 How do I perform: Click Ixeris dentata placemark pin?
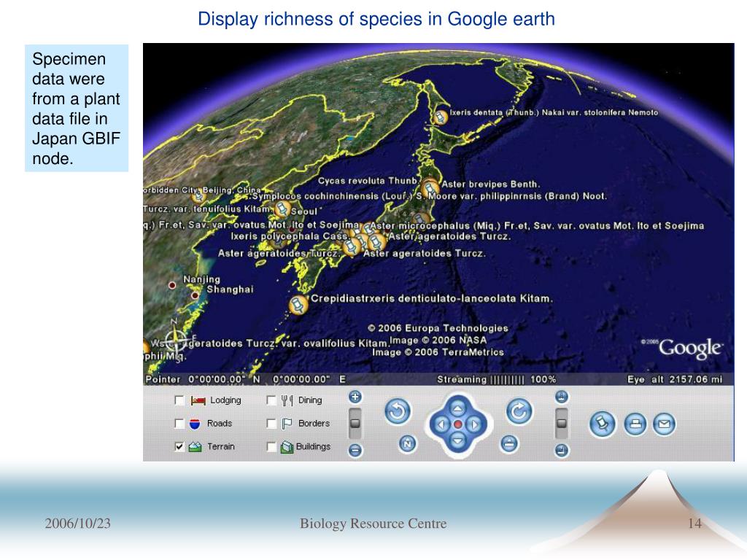[x=440, y=117]
